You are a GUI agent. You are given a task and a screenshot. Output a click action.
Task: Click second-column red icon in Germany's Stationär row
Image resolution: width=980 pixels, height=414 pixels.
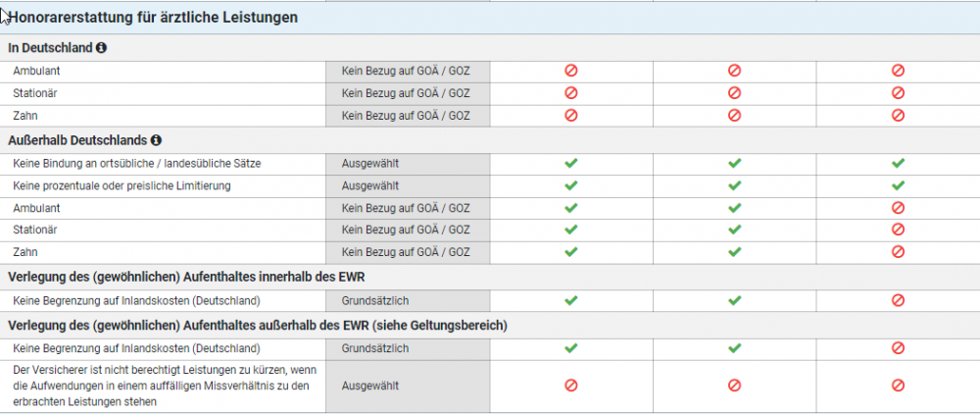tap(734, 93)
